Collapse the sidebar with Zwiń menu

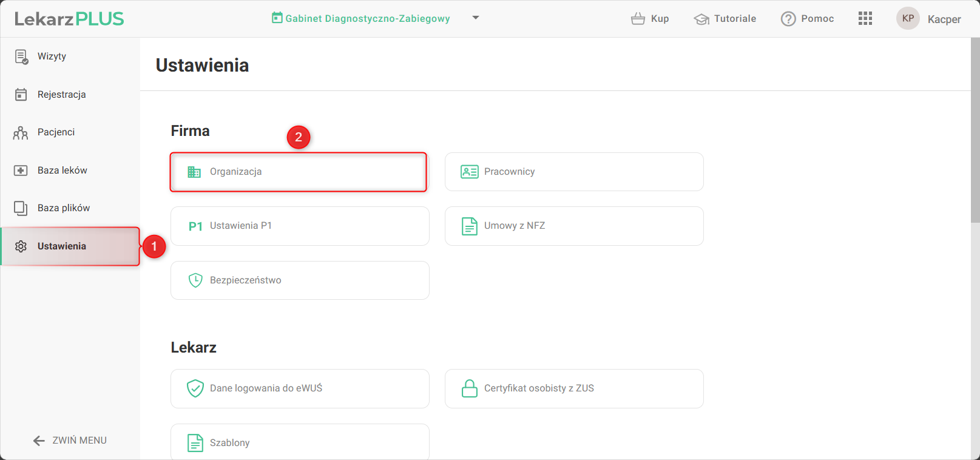[70, 441]
